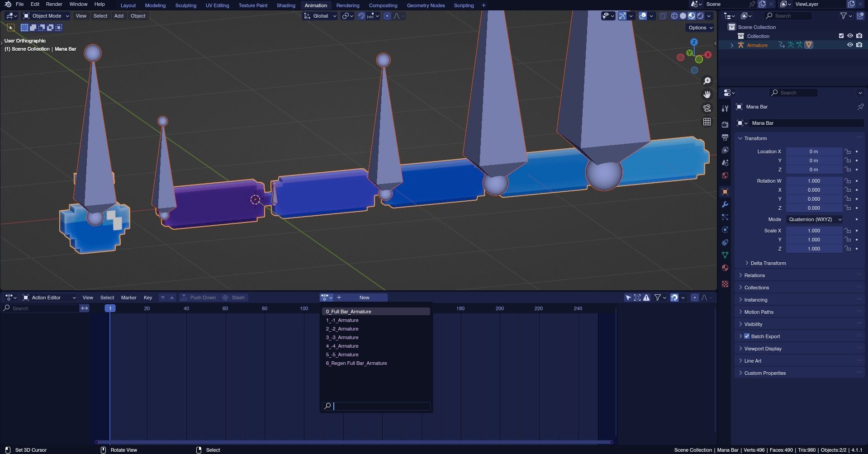The image size is (868, 454).
Task: Expand the Armature tree item
Action: click(732, 45)
